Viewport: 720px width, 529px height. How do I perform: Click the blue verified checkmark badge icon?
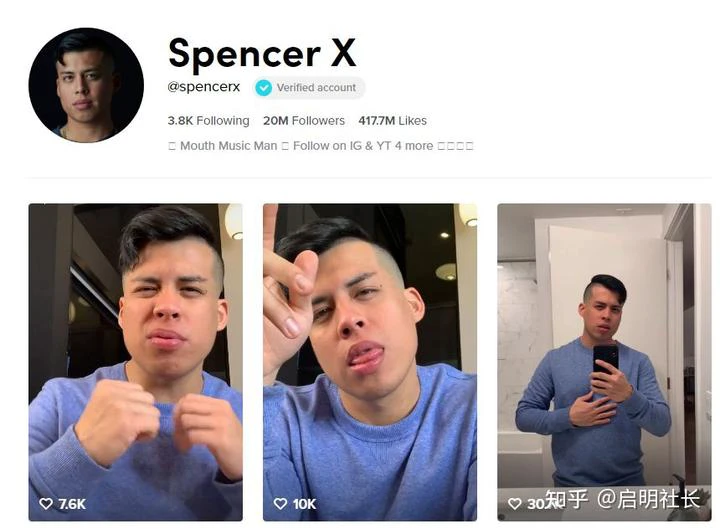coord(264,88)
